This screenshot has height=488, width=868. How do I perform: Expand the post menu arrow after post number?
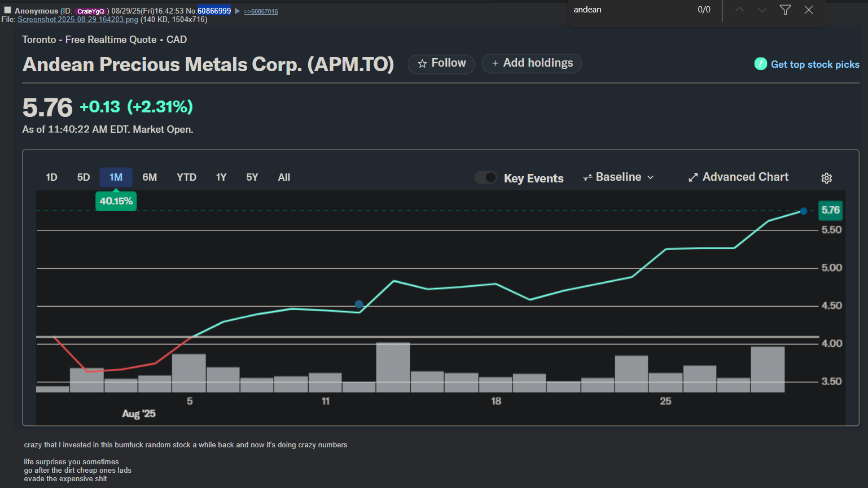[x=238, y=11]
